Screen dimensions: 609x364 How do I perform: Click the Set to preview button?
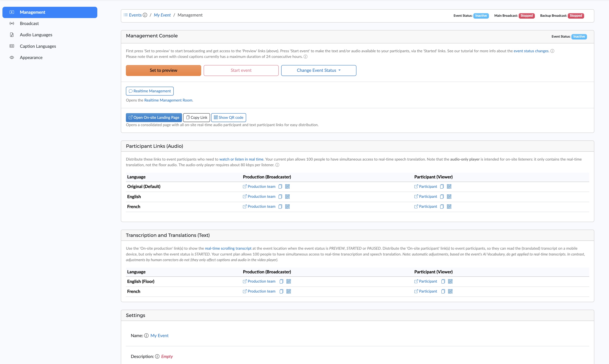tap(164, 70)
